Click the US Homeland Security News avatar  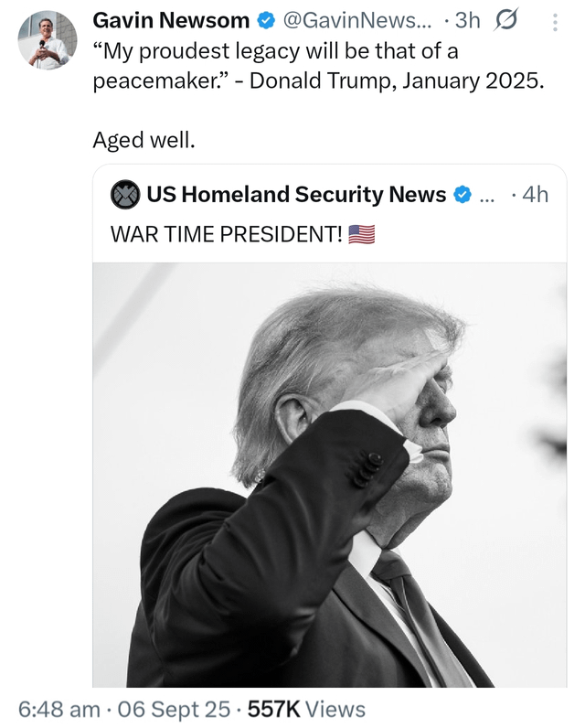coord(125,195)
